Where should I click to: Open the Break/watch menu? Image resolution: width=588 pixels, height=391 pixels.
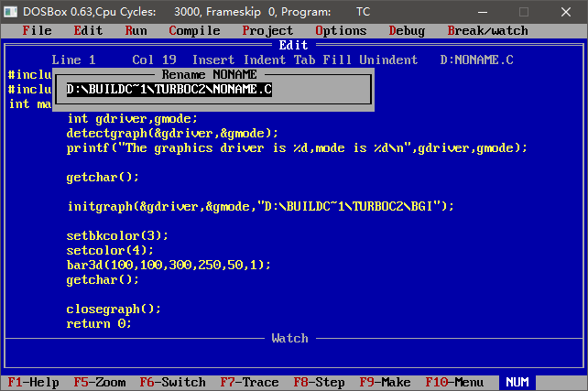[487, 30]
